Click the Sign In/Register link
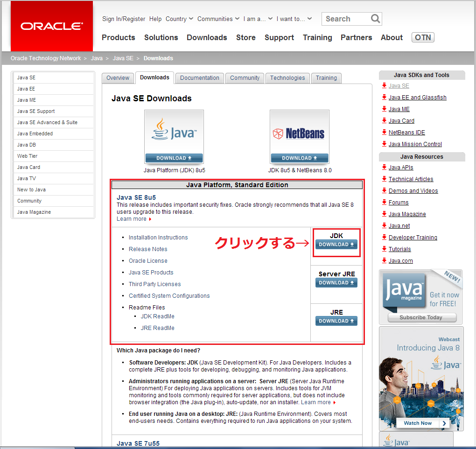 pos(124,19)
